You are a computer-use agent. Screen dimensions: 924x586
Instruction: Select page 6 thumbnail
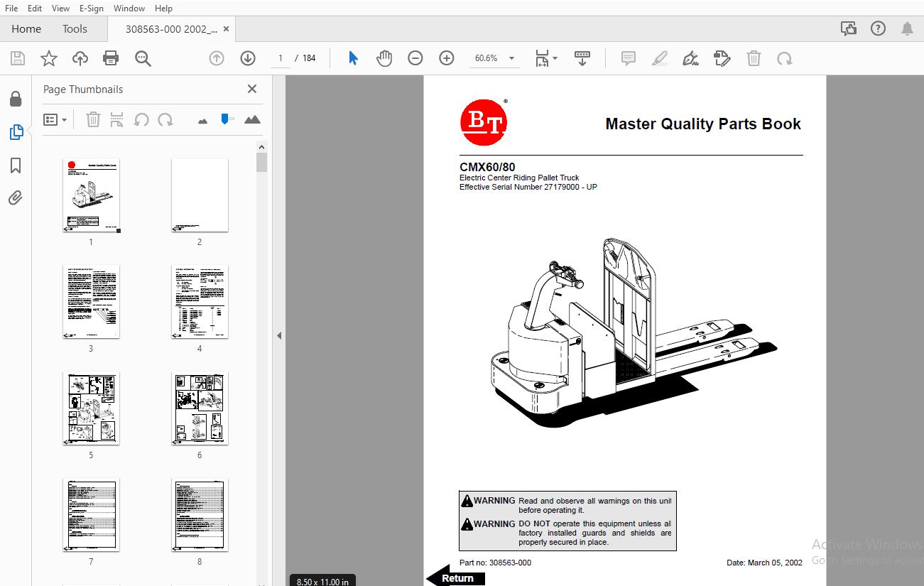tap(200, 408)
